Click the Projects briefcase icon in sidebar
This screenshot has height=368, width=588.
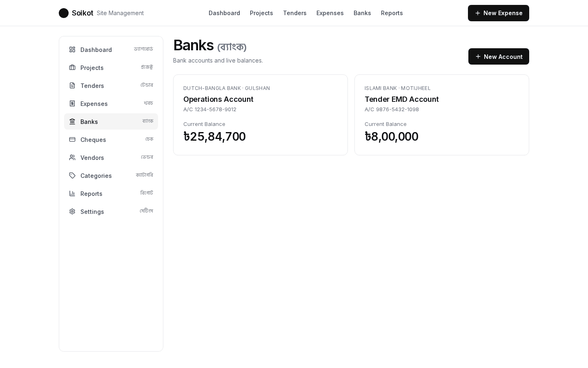72,67
